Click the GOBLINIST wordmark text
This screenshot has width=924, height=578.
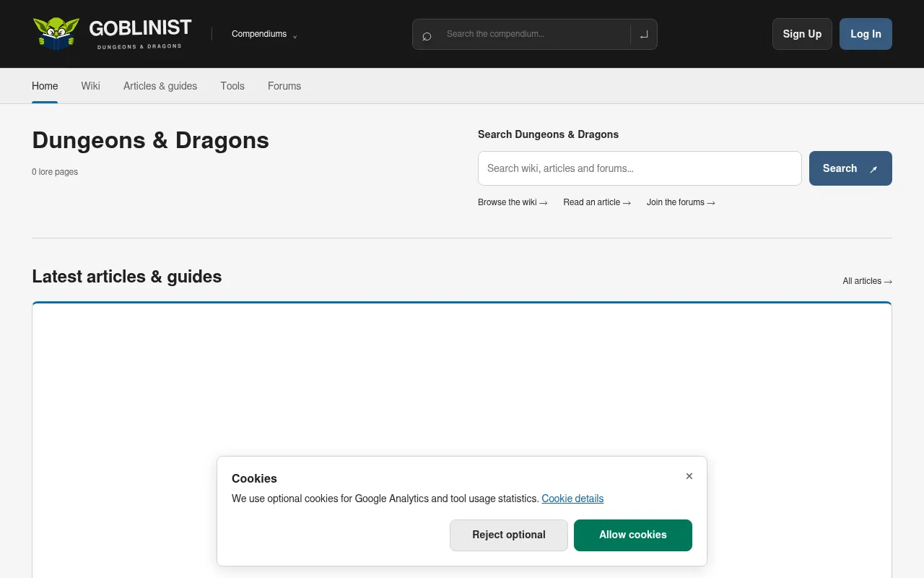tap(140, 28)
